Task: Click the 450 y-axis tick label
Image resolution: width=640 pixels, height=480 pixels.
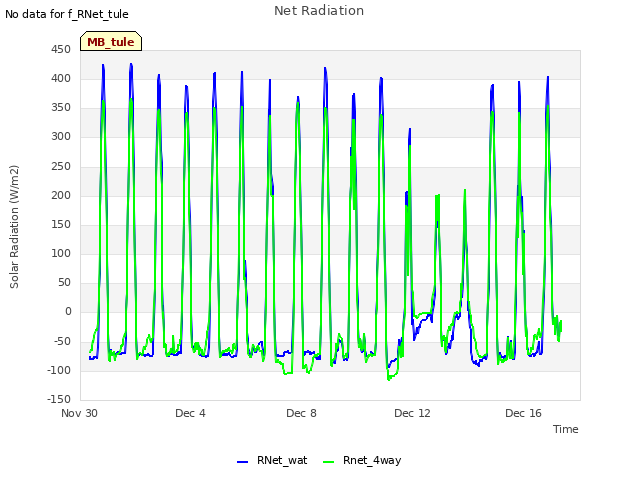Action: (x=61, y=49)
